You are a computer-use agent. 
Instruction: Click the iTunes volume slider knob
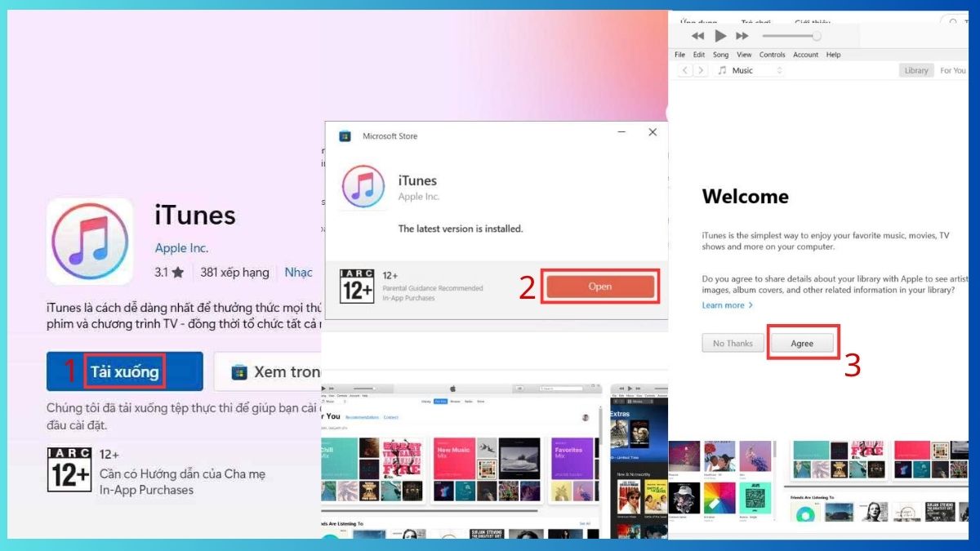(x=817, y=36)
